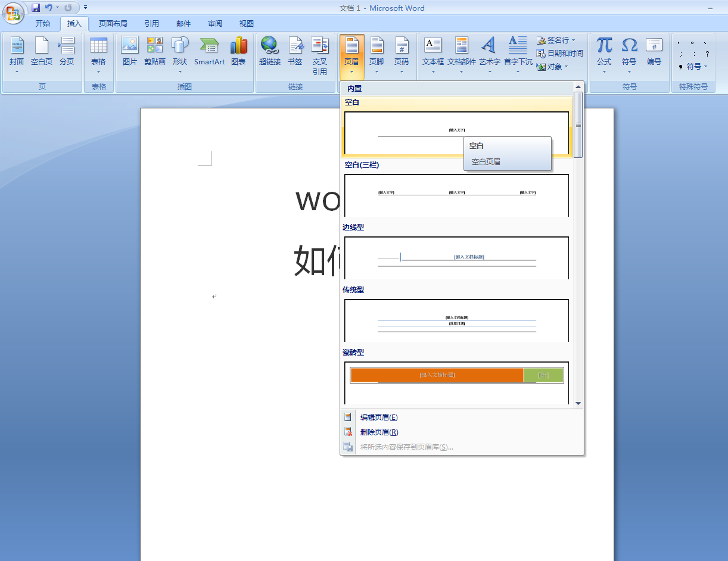
Task: Insert the semicolon special symbol
Action: click(680, 54)
